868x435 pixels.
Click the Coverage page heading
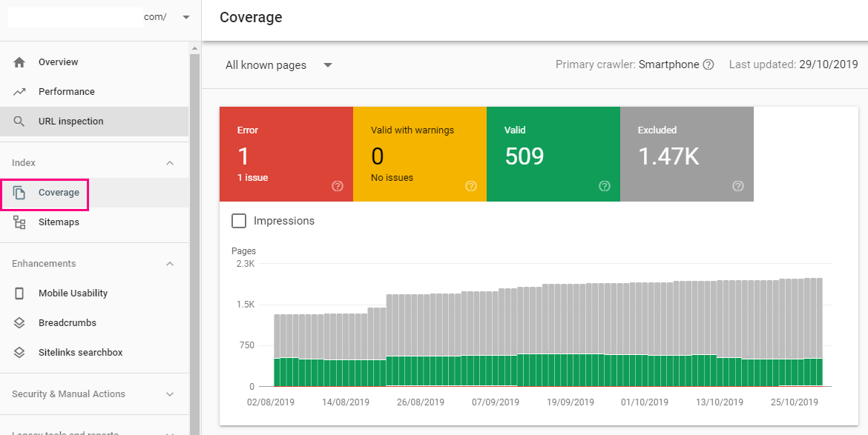(x=251, y=17)
